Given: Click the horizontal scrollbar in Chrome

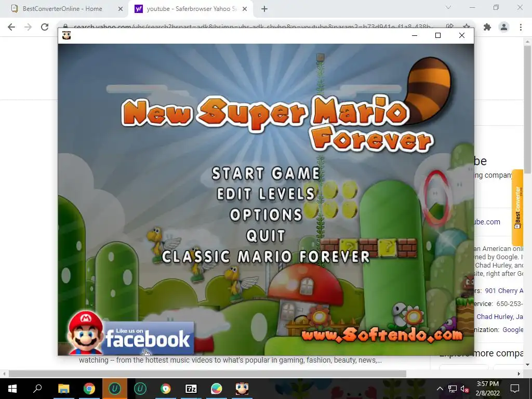Looking at the screenshot, I should click(x=207, y=374).
